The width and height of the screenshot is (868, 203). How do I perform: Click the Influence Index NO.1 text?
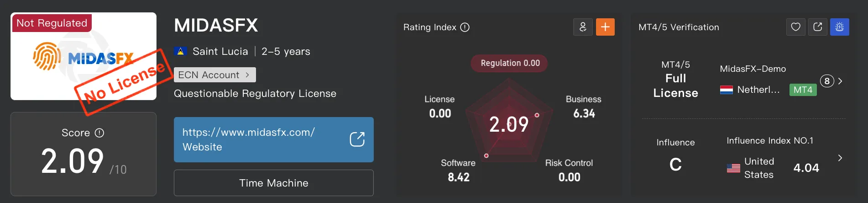tap(770, 141)
